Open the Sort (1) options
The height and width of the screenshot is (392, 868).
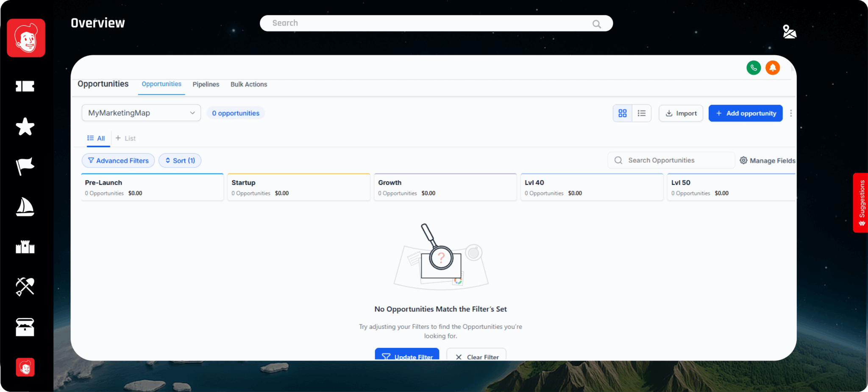click(x=180, y=161)
